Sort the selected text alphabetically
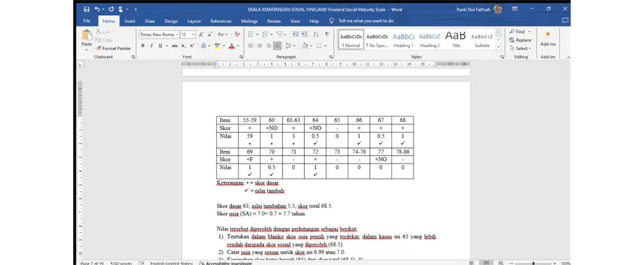 [316, 34]
